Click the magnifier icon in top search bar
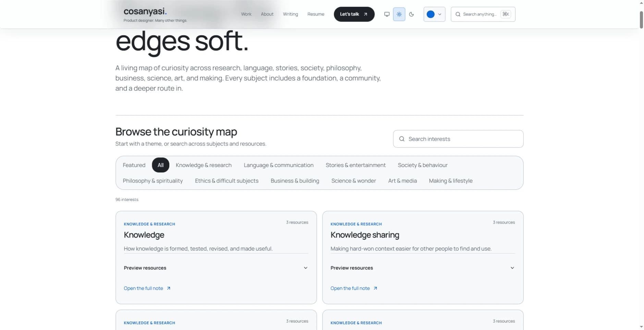 pyautogui.click(x=458, y=14)
